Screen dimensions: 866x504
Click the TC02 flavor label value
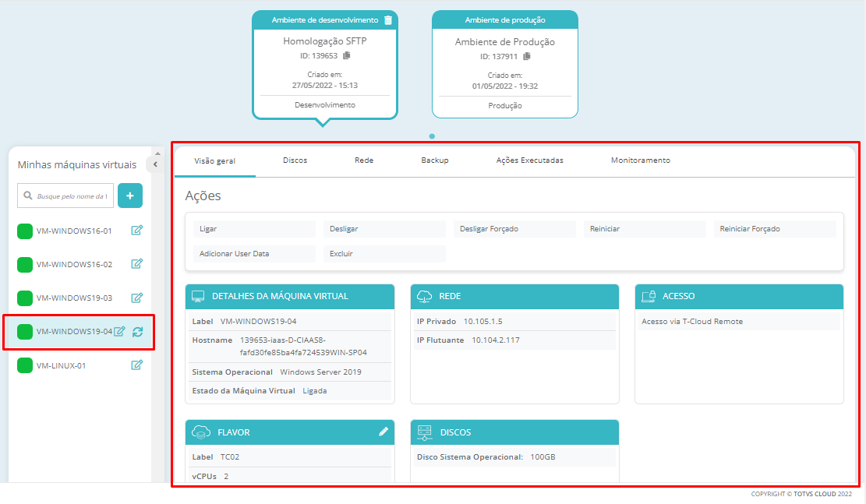(230, 457)
